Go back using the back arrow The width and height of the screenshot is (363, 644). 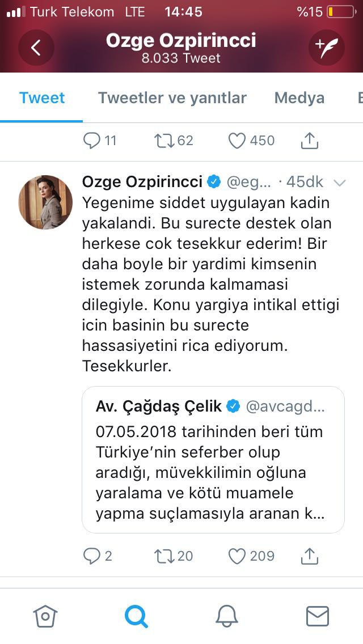pos(36,48)
